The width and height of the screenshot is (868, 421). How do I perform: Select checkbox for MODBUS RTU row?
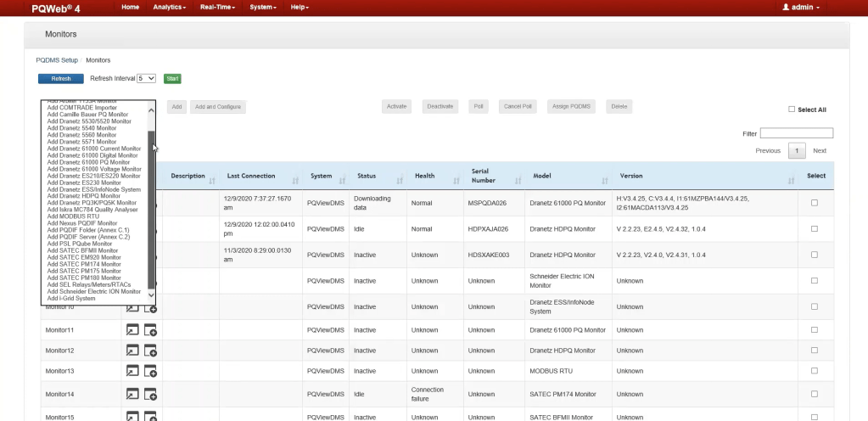[x=815, y=371]
